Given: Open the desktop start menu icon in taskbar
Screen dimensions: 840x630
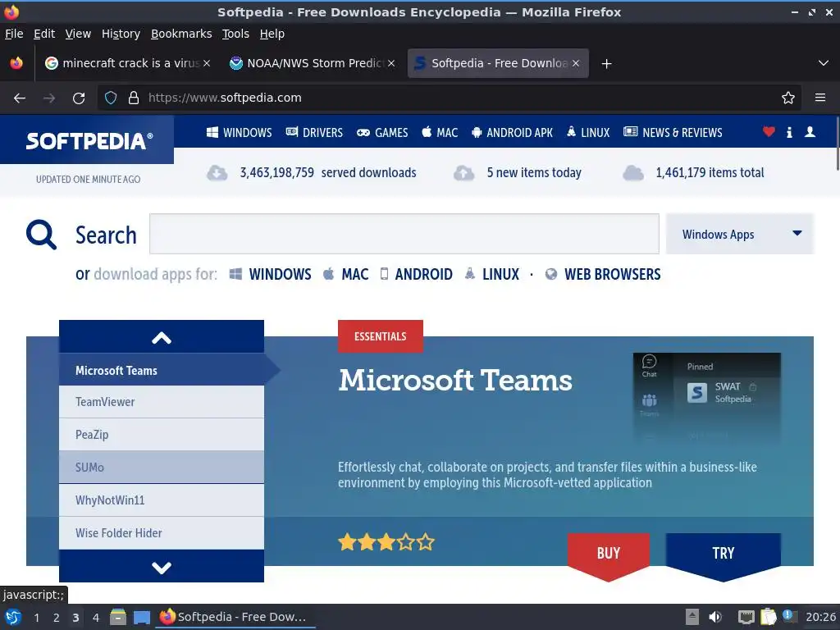Looking at the screenshot, I should click(x=13, y=617).
